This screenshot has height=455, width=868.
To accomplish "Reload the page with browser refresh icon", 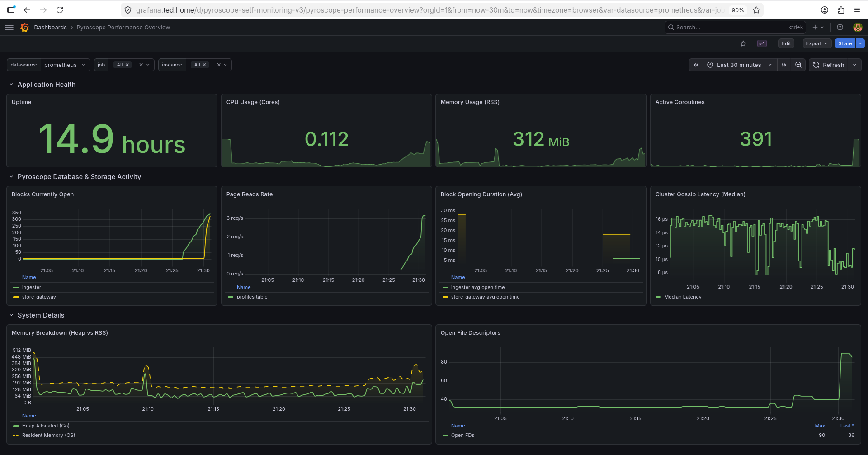I will (x=60, y=10).
